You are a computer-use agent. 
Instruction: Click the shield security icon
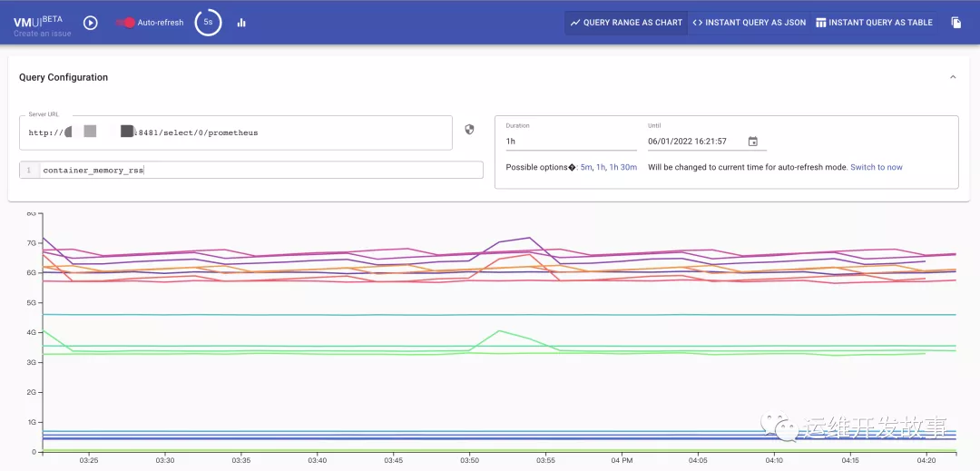coord(469,130)
